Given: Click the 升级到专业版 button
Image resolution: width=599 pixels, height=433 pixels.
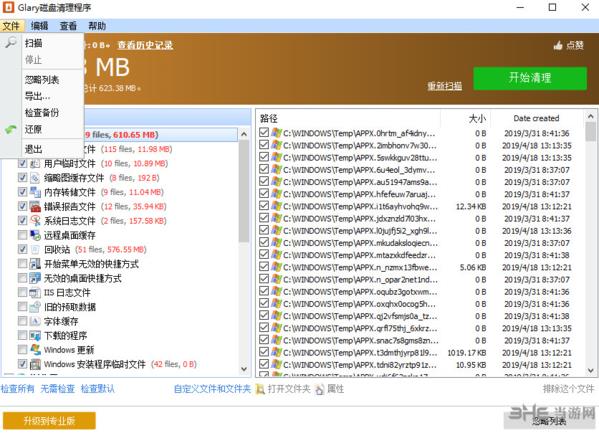Looking at the screenshot, I should (x=49, y=421).
